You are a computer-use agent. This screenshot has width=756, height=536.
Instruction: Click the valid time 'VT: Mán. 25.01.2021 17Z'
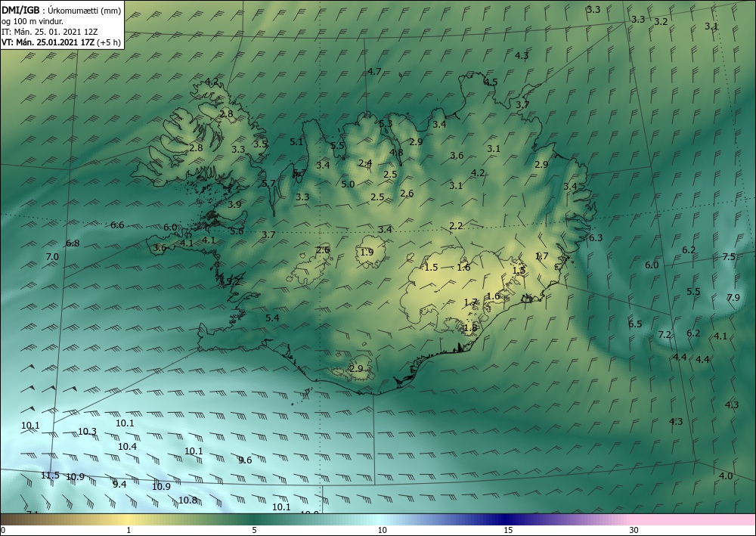click(48, 42)
